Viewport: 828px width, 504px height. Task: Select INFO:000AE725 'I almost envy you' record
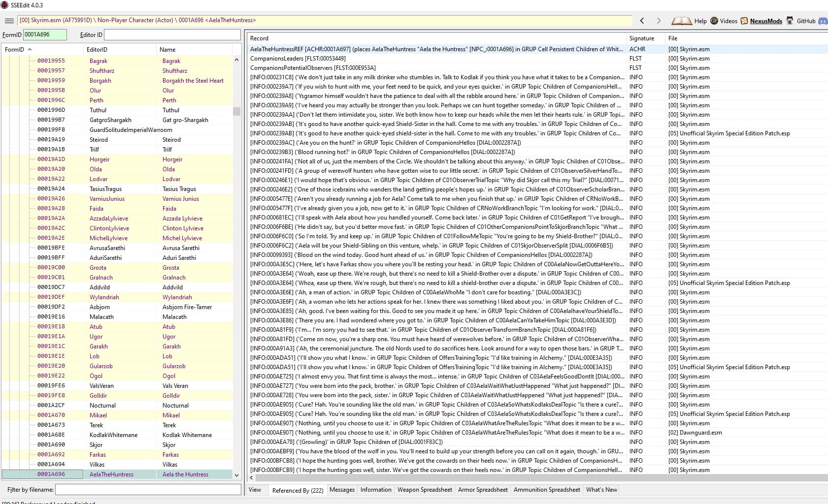(x=537, y=376)
